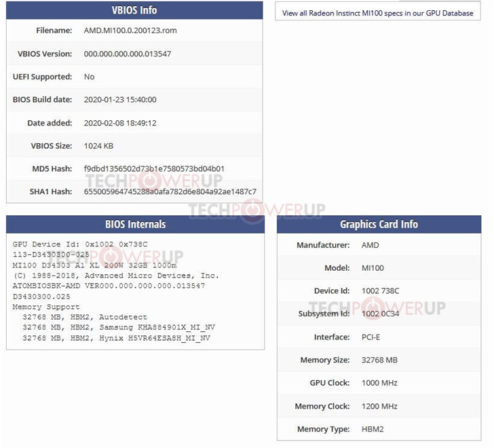Image resolution: width=494 pixels, height=448 pixels.
Task: Click the 'Memory Support' line
Action: (x=46, y=307)
